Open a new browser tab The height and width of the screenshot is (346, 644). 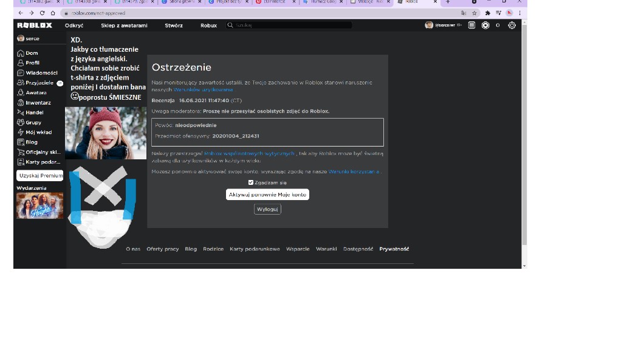coord(448,2)
